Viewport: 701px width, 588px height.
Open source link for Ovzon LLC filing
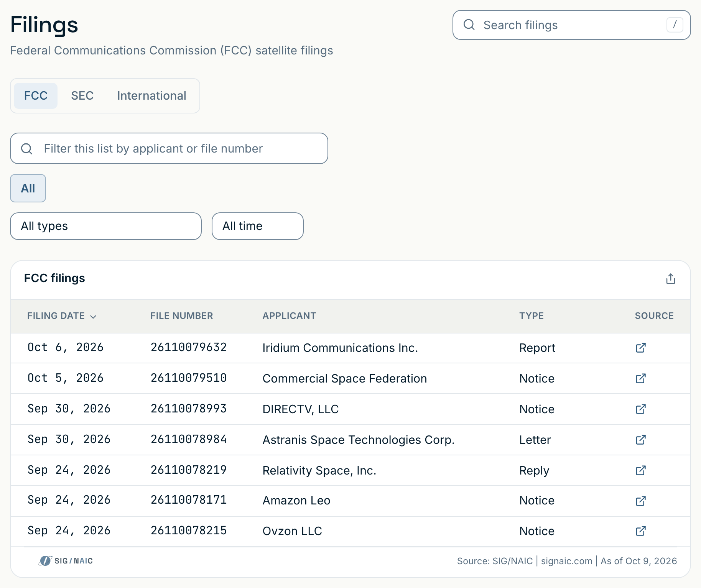(x=640, y=531)
